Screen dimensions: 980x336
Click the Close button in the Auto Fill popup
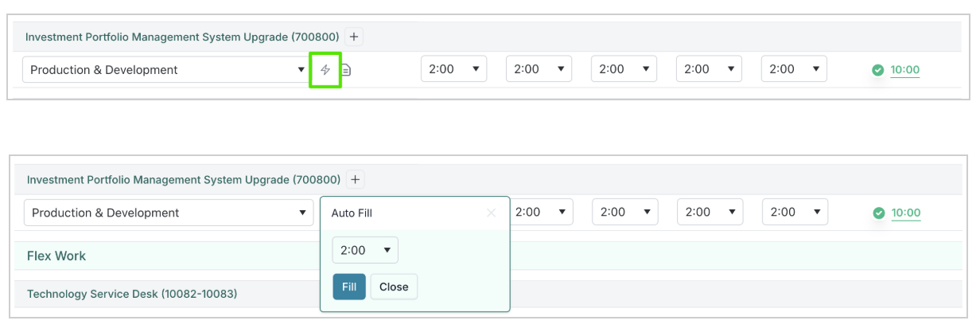click(x=394, y=287)
